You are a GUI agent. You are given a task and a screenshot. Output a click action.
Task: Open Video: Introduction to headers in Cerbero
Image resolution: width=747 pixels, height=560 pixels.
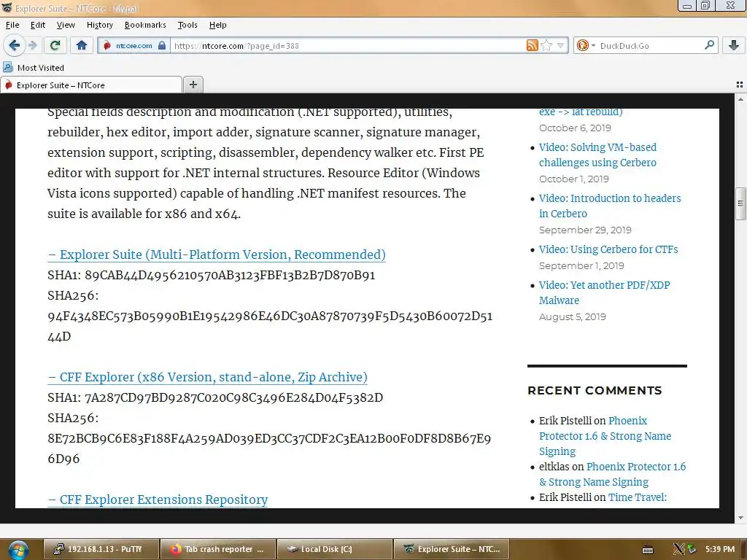[x=610, y=206]
